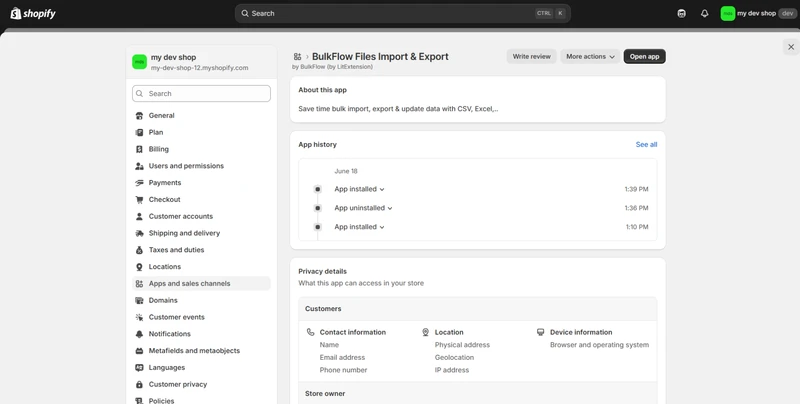This screenshot has width=800, height=404.
Task: Click the apps breadcrumb icon beside BulkFlow title
Action: [x=297, y=57]
